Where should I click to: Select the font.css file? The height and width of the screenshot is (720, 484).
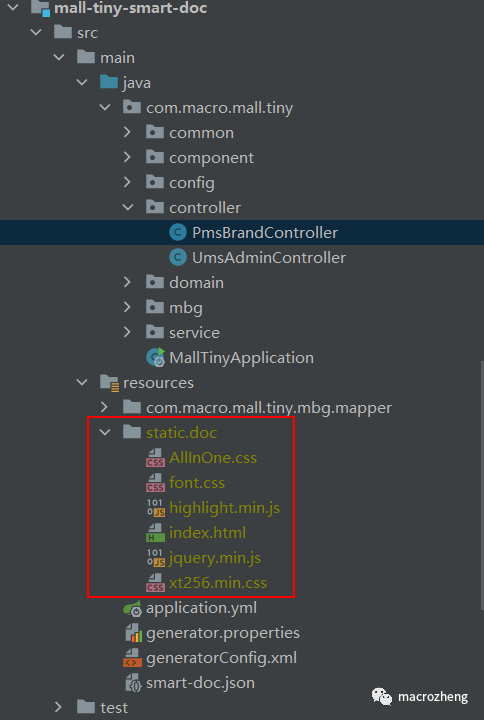(x=197, y=483)
